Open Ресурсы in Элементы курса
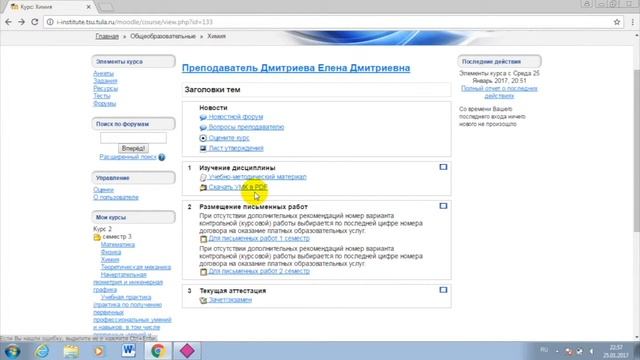Image resolution: width=640 pixels, height=360 pixels. coord(105,89)
